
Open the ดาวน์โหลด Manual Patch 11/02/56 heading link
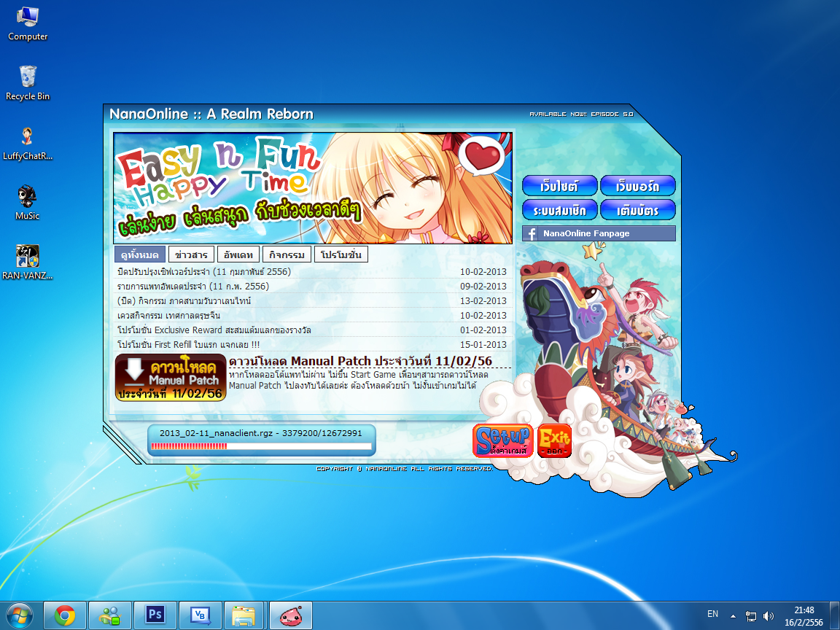(360, 361)
